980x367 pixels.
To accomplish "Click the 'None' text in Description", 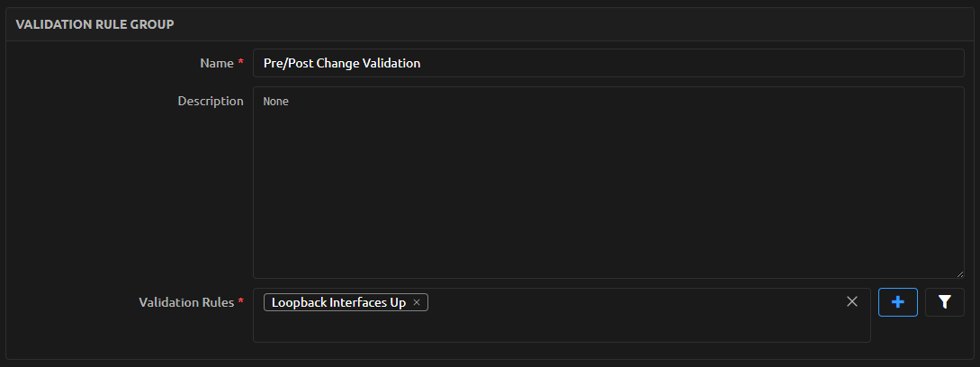I will tap(276, 102).
